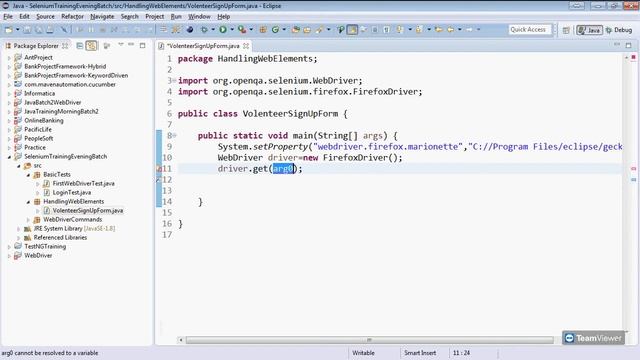This screenshot has width=640, height=360.
Task: Collapse the src folder node
Action: point(19,166)
